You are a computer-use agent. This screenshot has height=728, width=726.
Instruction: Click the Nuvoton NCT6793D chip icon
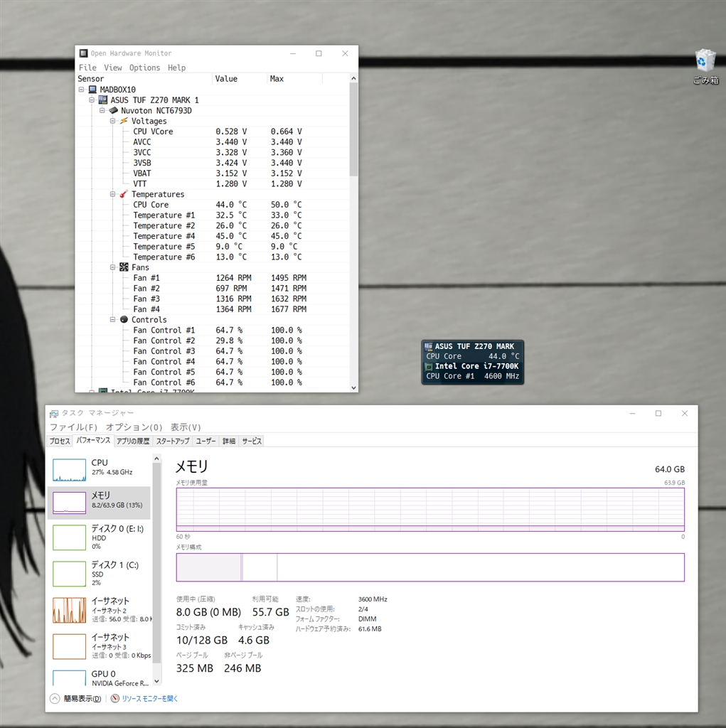coord(113,111)
